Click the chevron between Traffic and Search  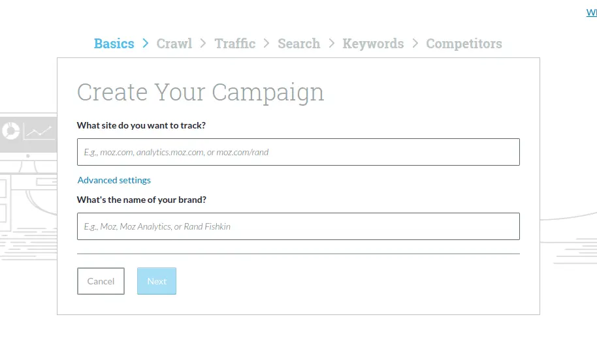(266, 43)
